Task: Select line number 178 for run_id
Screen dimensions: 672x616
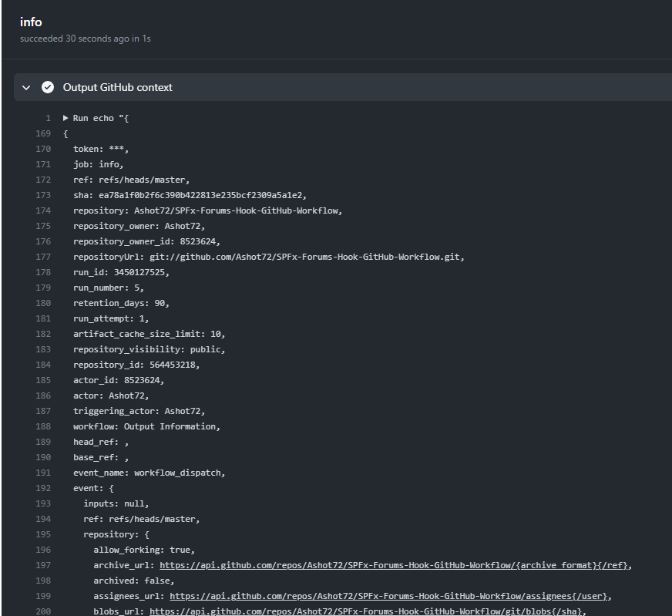Action: 43,272
